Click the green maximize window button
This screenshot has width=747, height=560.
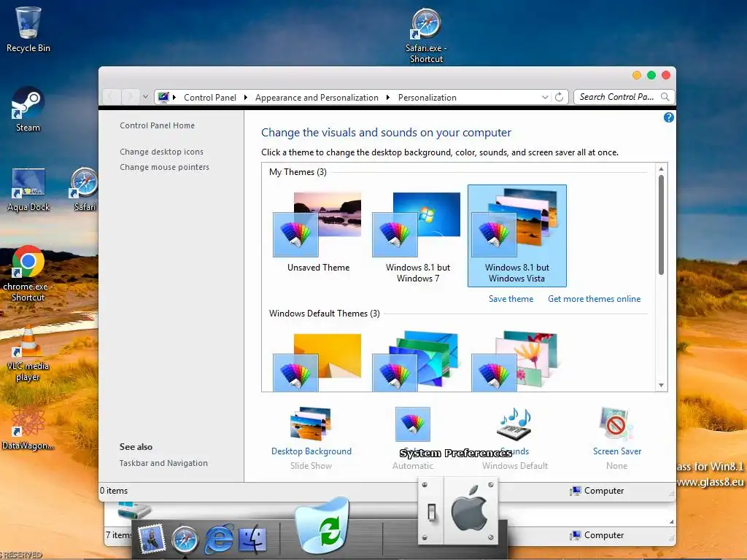651,75
